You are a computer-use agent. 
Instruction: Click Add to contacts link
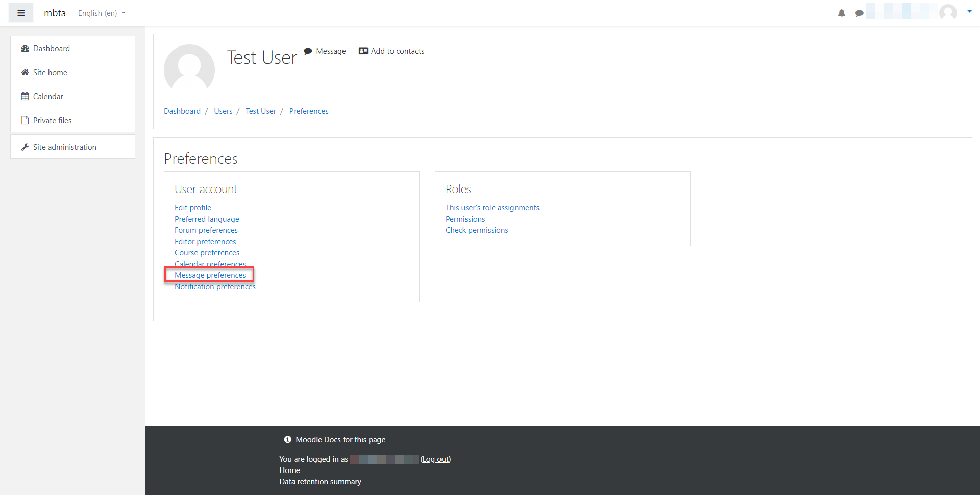click(x=398, y=51)
